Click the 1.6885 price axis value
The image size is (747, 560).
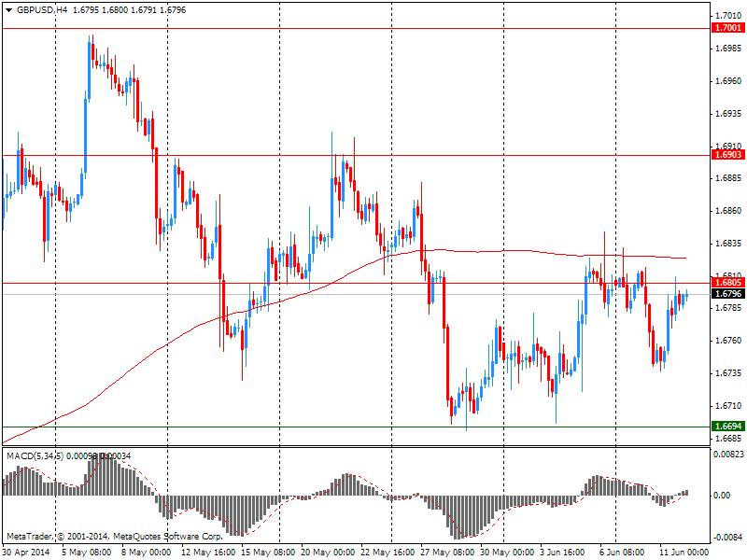click(728, 178)
